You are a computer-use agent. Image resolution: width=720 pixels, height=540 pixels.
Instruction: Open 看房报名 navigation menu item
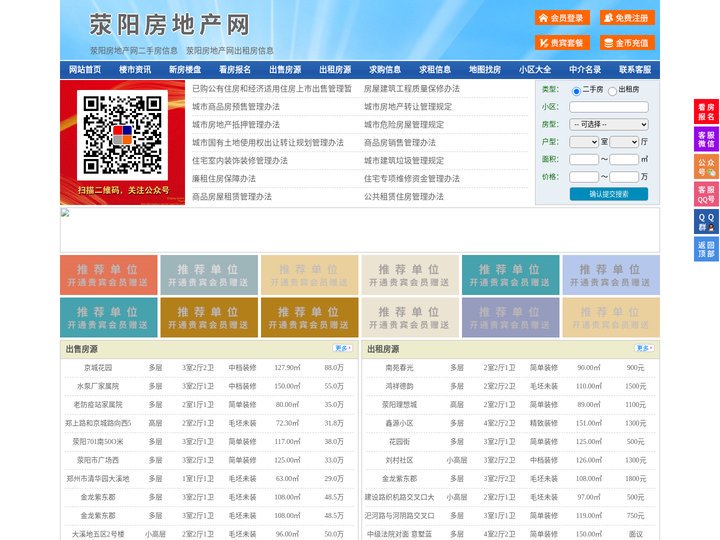(235, 70)
